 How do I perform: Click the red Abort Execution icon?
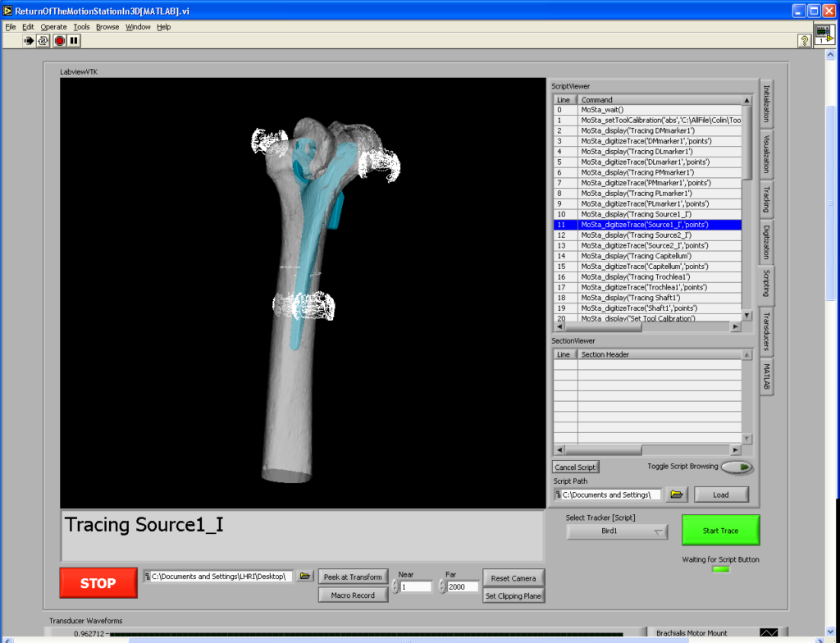(59, 41)
